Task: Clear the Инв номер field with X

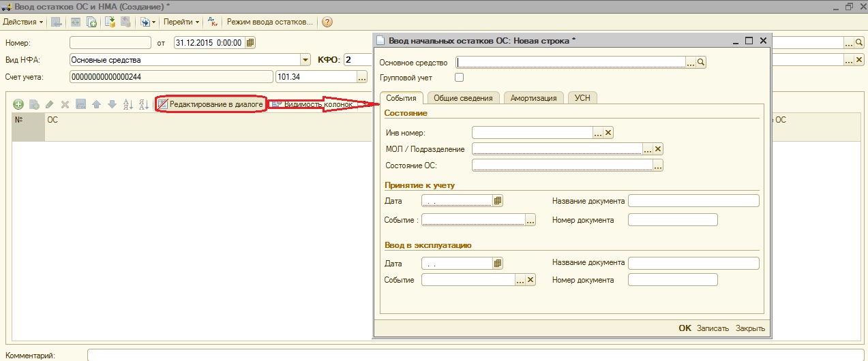Action: (x=609, y=133)
